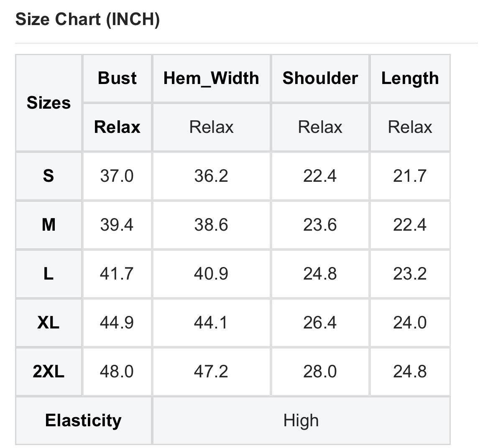
Task: Click the 2XL size row label
Action: 49,372
